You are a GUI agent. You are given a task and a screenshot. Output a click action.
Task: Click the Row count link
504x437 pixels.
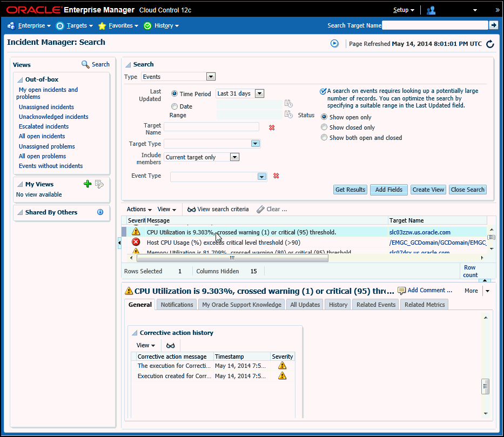(x=470, y=271)
